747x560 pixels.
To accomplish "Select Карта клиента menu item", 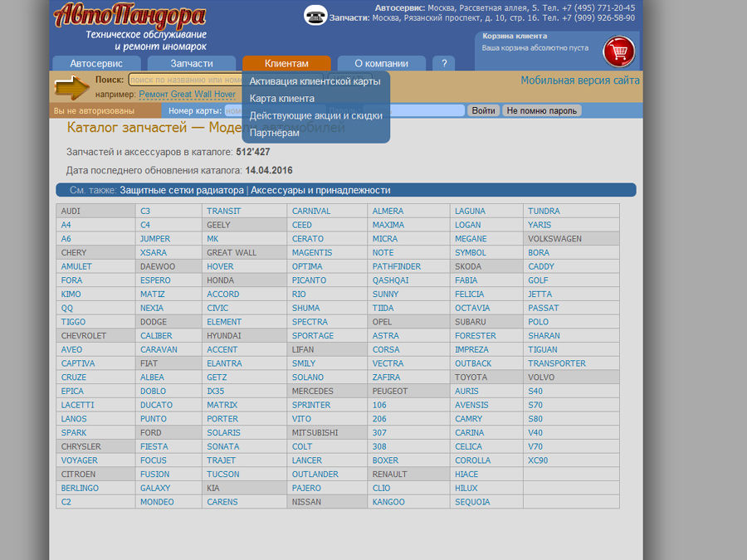I will 282,99.
